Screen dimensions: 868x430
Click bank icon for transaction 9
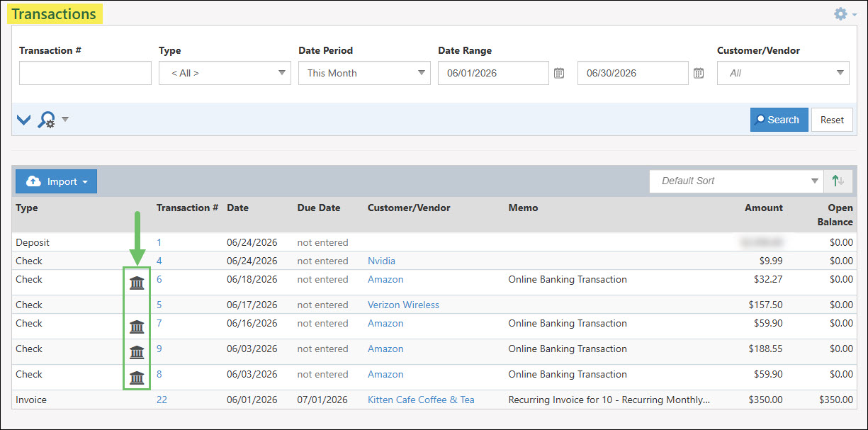click(137, 352)
